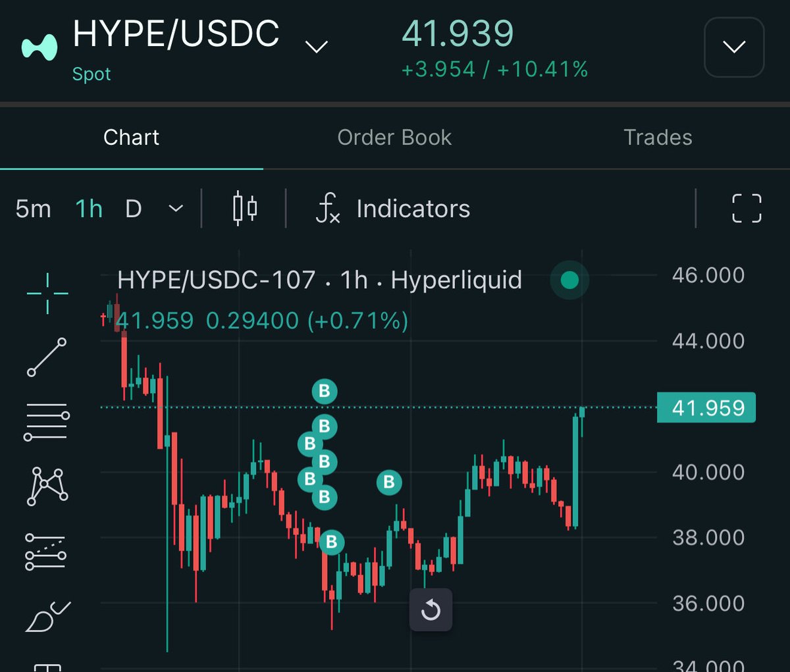The image size is (790, 672).
Task: Select the 5m timeframe
Action: coord(33,209)
